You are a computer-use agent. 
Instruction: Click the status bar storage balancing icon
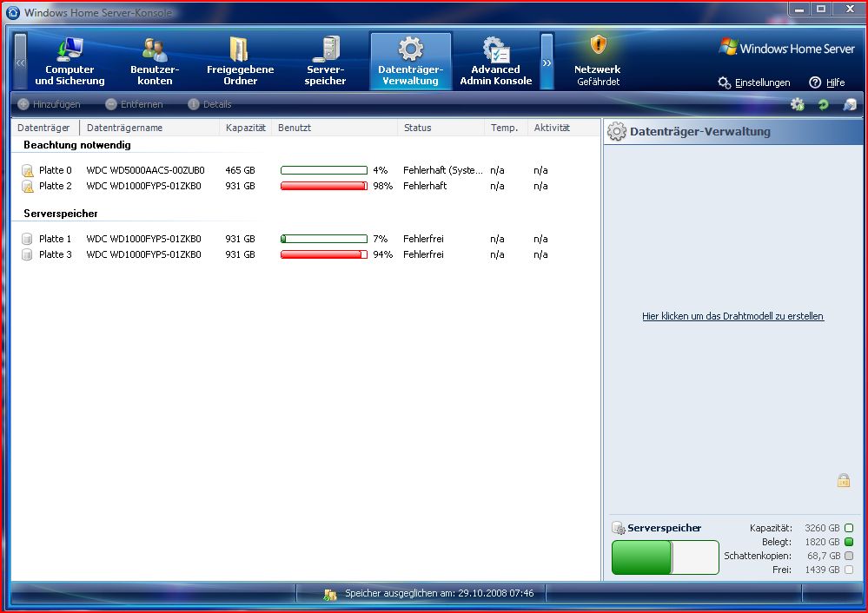pyautogui.click(x=330, y=594)
